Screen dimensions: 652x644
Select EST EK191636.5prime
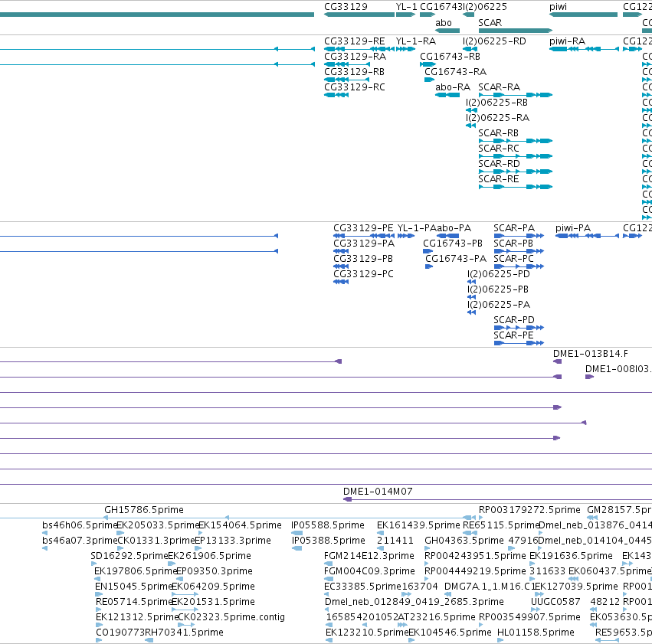[x=532, y=564]
